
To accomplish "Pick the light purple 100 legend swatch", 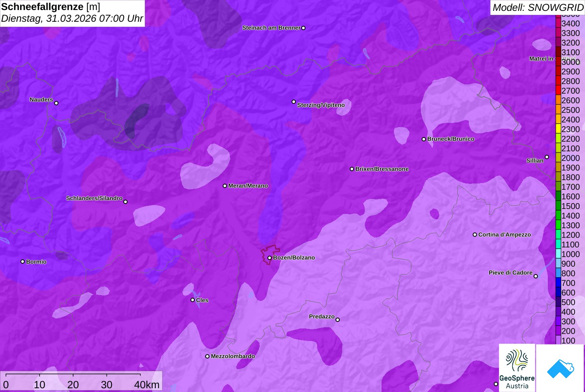I will click(x=558, y=340).
